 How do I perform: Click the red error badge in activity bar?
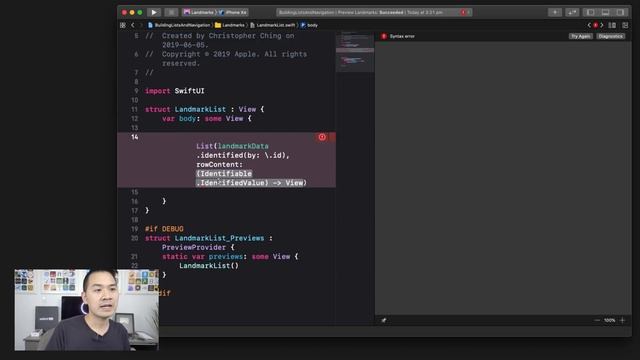[x=463, y=12]
